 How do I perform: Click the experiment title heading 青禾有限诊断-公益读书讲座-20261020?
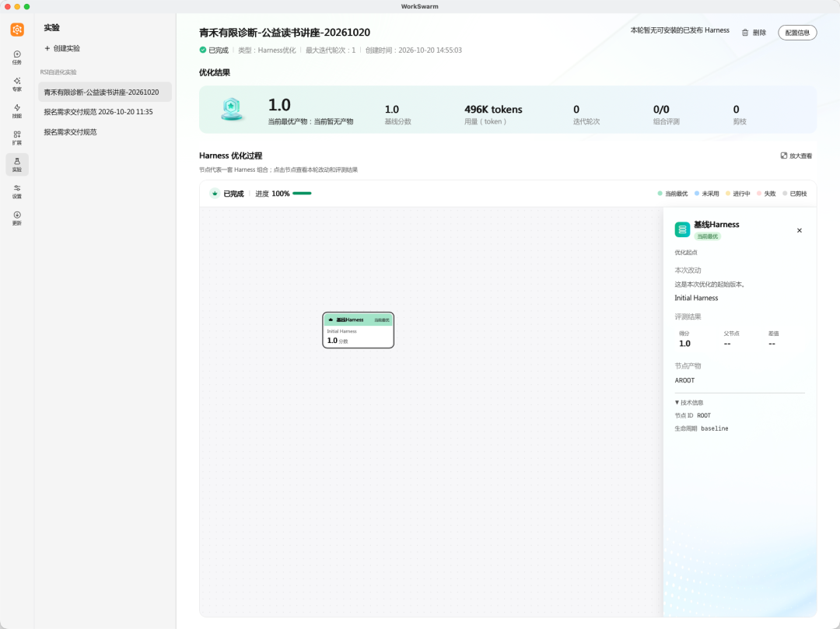(285, 33)
